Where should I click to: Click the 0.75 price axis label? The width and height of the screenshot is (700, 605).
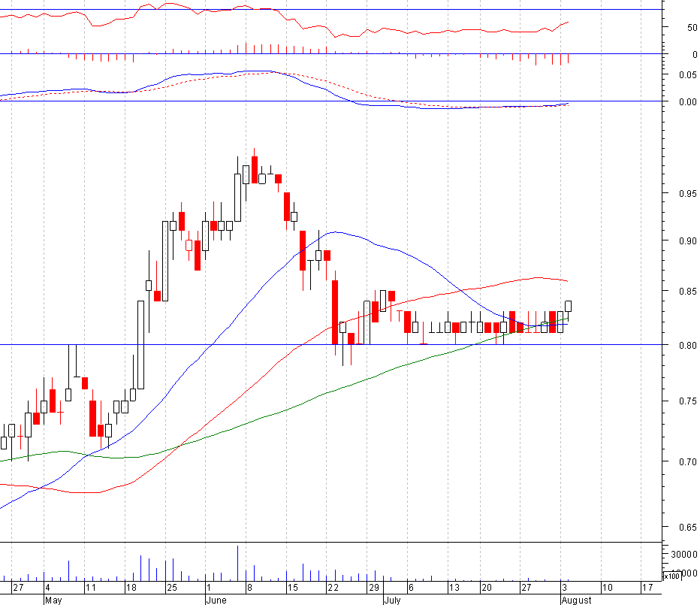[687, 401]
